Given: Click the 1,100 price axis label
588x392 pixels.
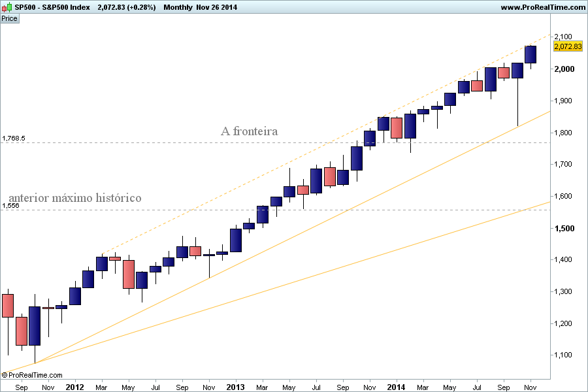Looking at the screenshot, I should click(x=563, y=355).
